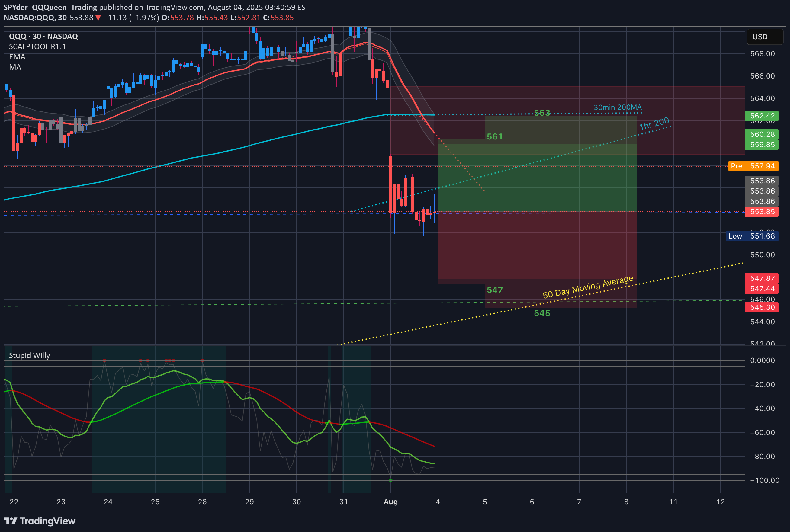Click 564.00 on the price axis
The height and width of the screenshot is (532, 790).
tap(763, 98)
